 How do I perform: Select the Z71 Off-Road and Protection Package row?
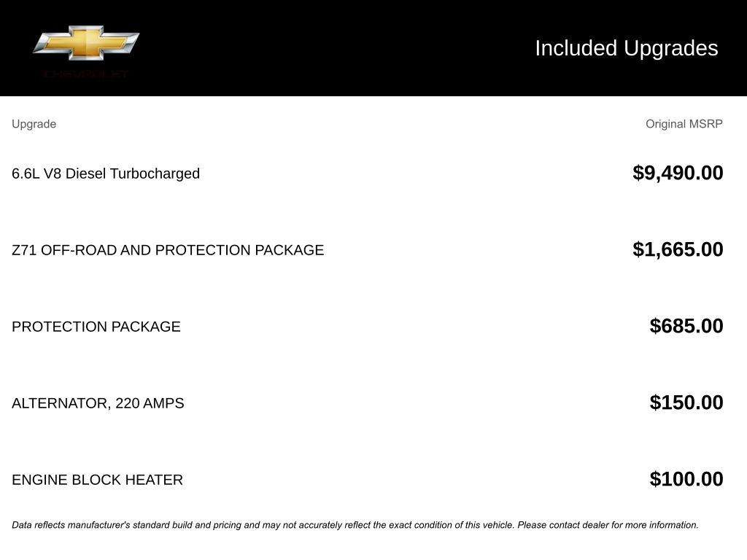click(168, 250)
